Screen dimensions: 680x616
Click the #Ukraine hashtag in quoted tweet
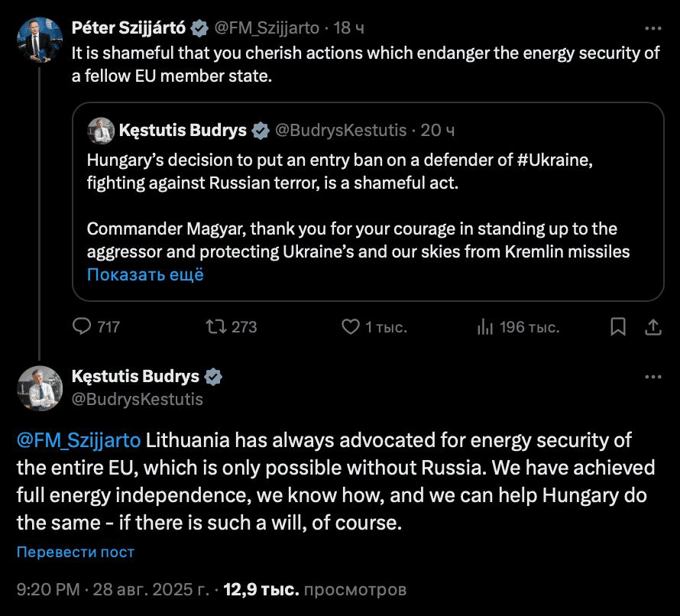click(x=555, y=160)
